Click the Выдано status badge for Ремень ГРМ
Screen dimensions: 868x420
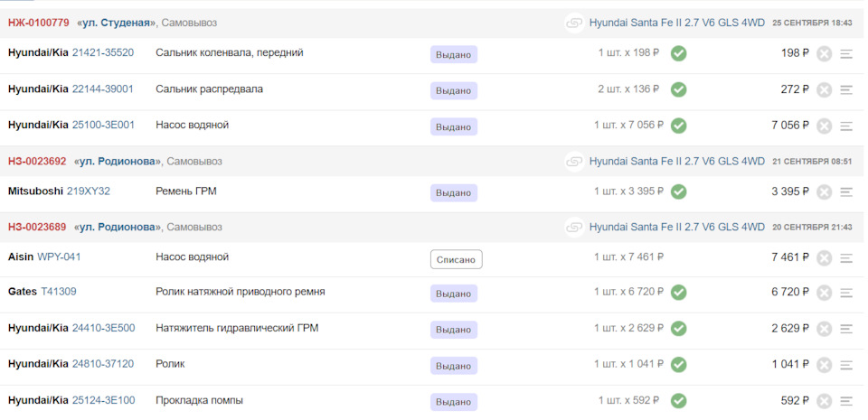[453, 192]
